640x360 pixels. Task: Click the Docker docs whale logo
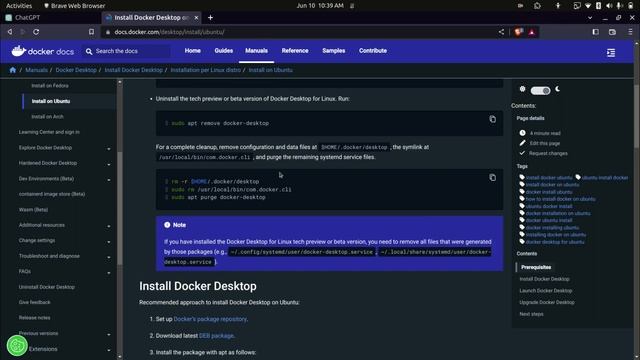[19, 51]
